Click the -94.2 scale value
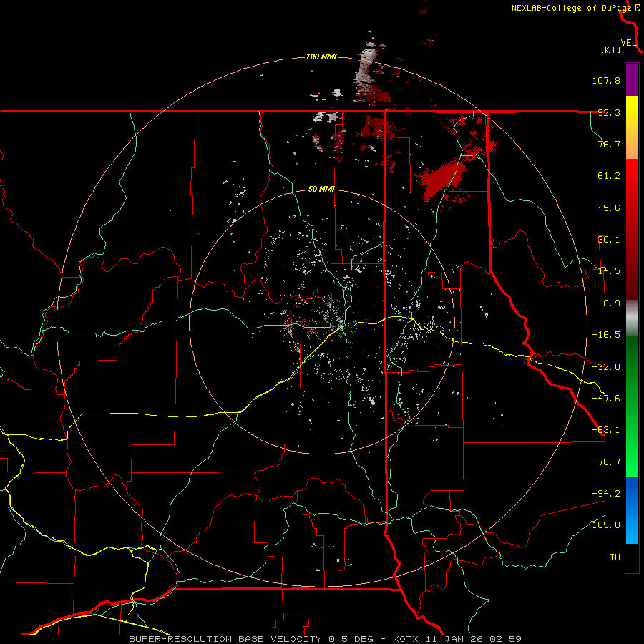The width and height of the screenshot is (644, 644). tap(606, 494)
